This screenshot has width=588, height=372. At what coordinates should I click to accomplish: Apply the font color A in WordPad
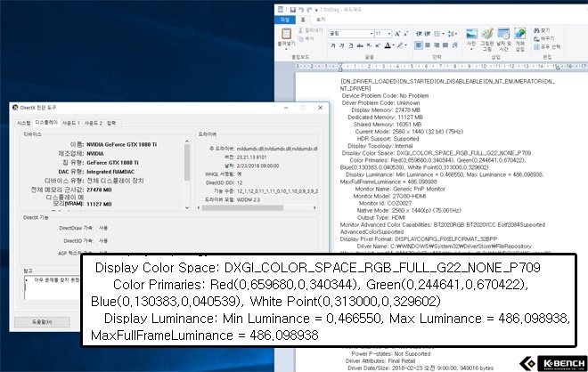pos(388,45)
